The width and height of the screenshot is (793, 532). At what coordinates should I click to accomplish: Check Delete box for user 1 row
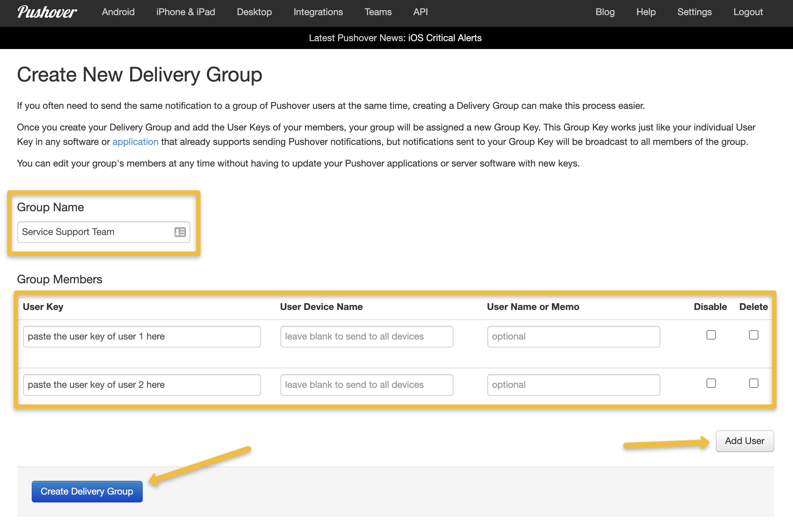pyautogui.click(x=753, y=335)
